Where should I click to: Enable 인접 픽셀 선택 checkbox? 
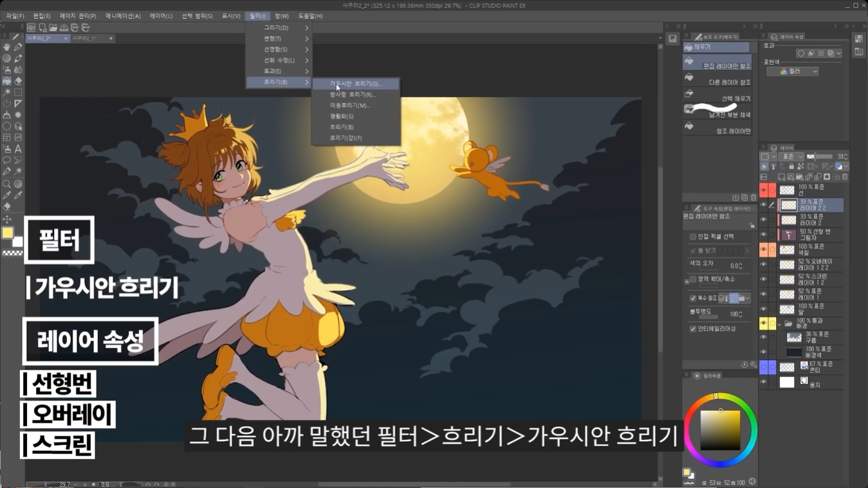[693, 237]
